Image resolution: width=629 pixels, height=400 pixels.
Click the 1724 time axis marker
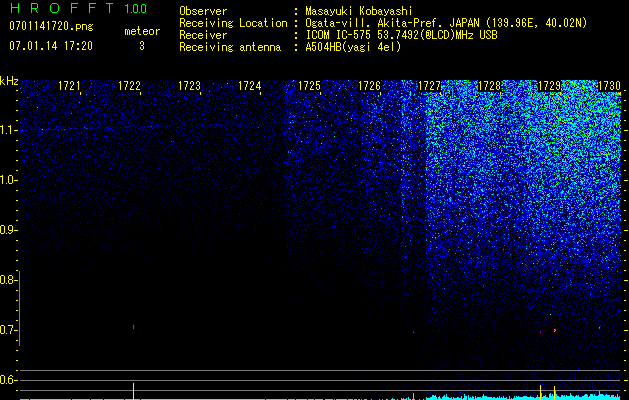pyautogui.click(x=250, y=86)
